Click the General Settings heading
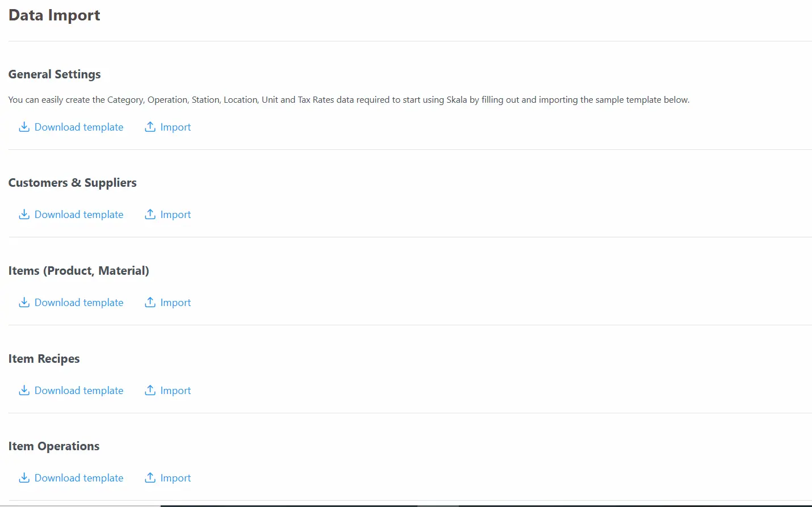Viewport: 812px width, 507px height. [x=55, y=74]
